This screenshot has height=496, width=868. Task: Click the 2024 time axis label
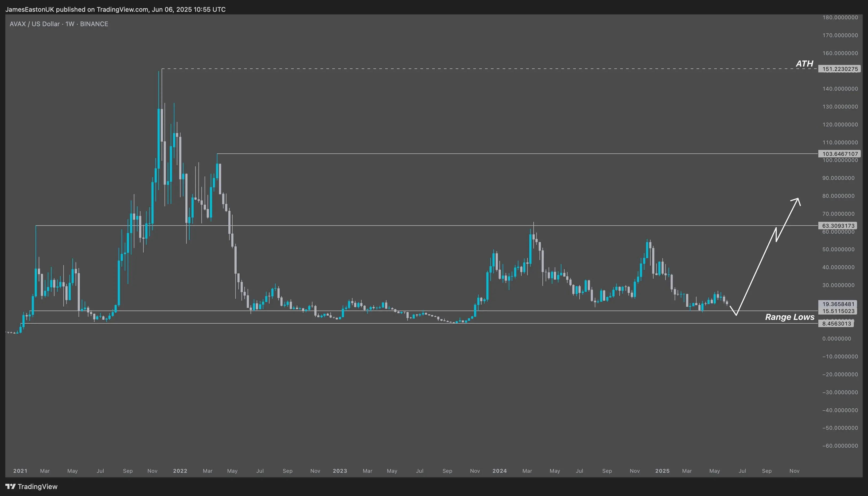[x=499, y=471]
